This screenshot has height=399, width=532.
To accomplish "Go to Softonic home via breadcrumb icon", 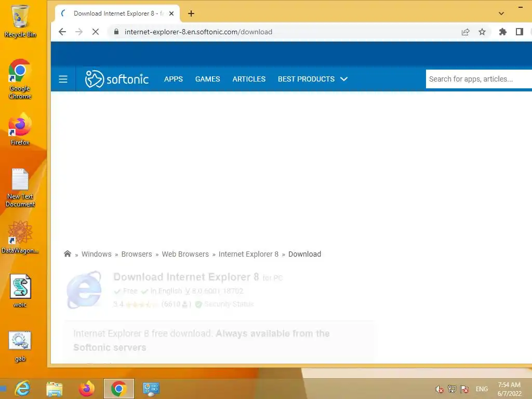I will pos(68,254).
